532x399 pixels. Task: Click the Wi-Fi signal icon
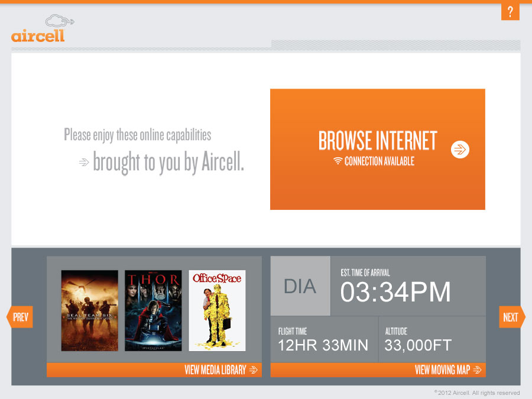tap(338, 161)
